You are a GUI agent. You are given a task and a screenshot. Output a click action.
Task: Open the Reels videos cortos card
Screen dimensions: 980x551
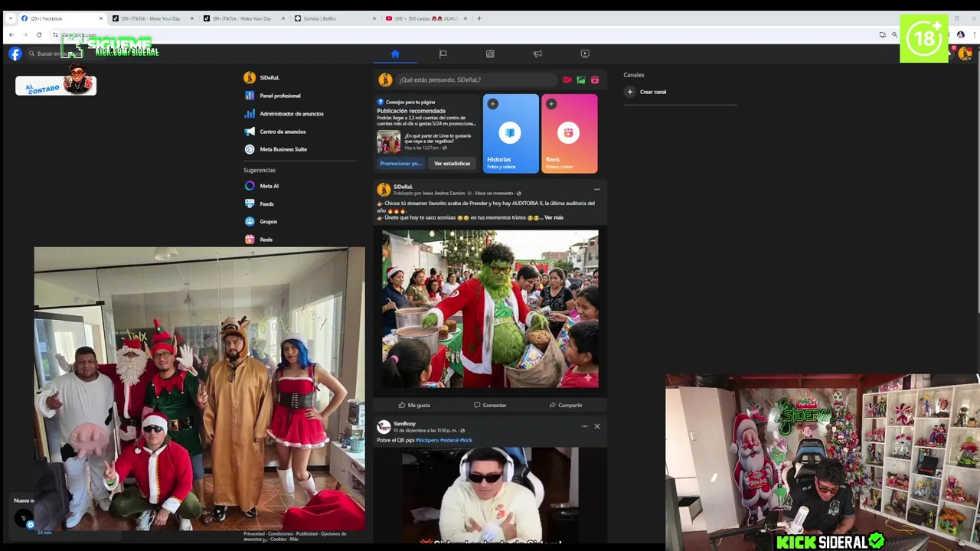[x=569, y=133]
